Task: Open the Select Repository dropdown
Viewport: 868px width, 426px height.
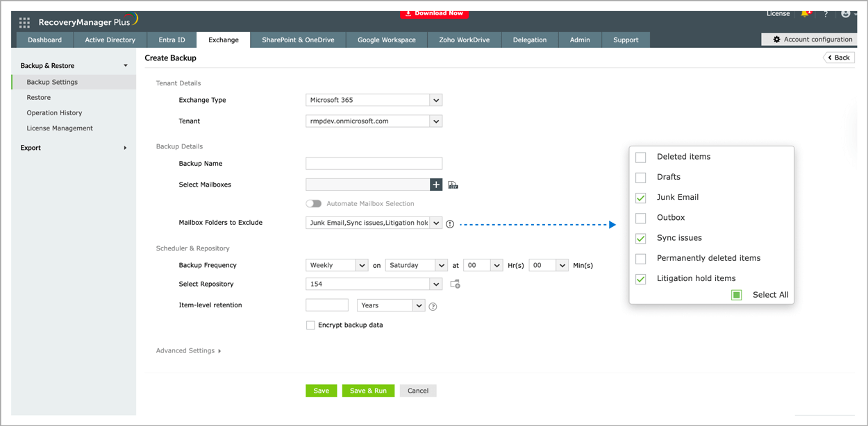Action: point(374,284)
